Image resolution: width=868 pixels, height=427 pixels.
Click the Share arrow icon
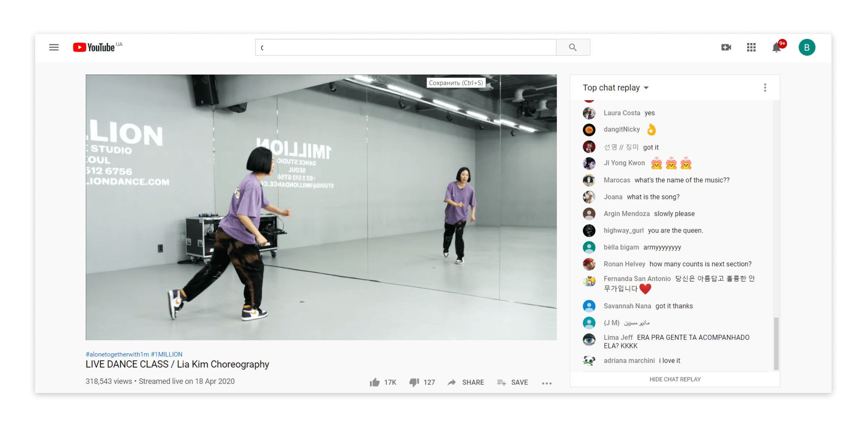click(452, 382)
